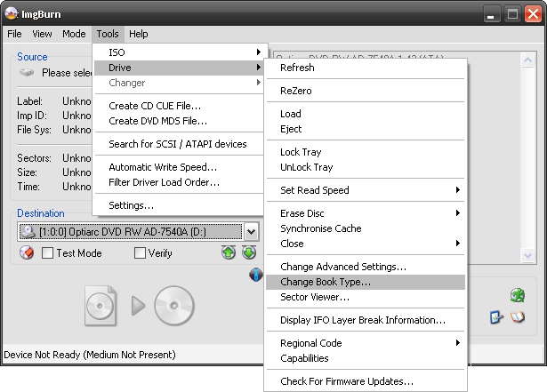Open the View menu
This screenshot has width=547, height=392.
click(x=42, y=34)
